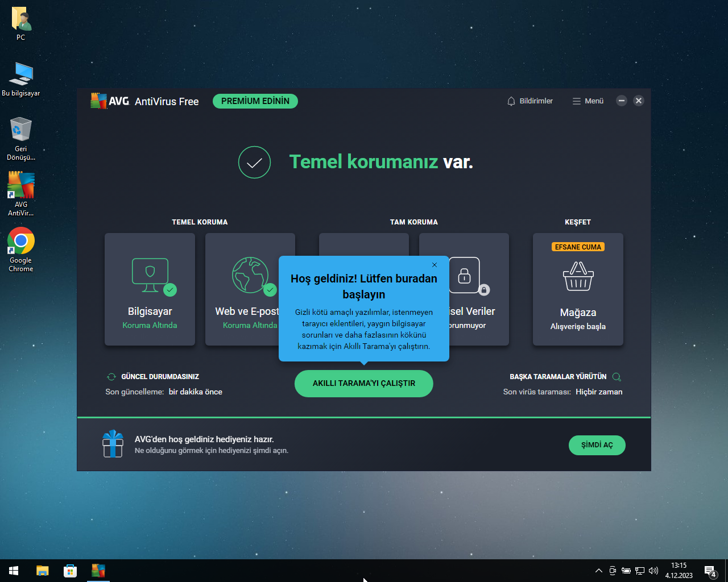This screenshot has height=582, width=728.
Task: Click the EFSANE CUMA badge
Action: tap(578, 247)
